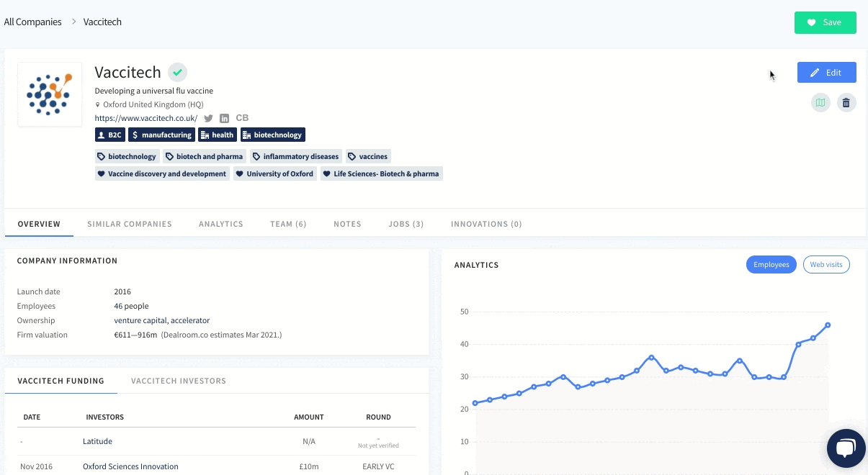Go back to All Companies
The image size is (868, 475).
click(x=33, y=22)
